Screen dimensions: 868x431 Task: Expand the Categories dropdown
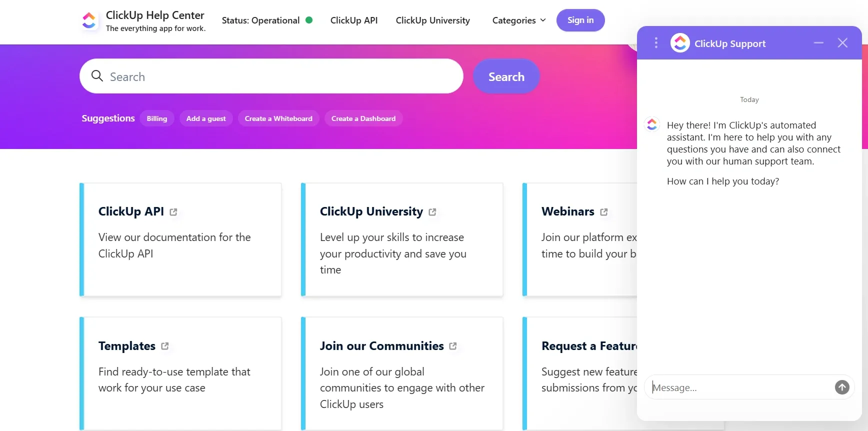click(x=518, y=20)
